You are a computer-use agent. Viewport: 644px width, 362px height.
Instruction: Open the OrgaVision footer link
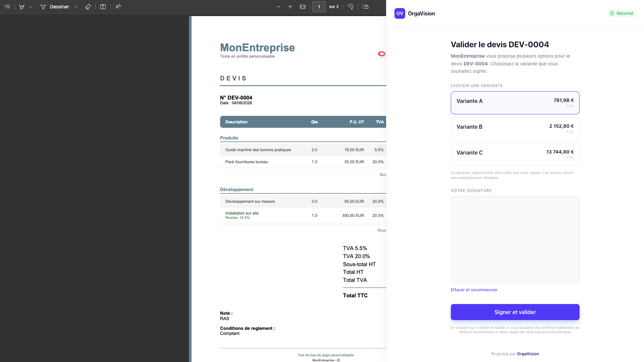(528, 354)
